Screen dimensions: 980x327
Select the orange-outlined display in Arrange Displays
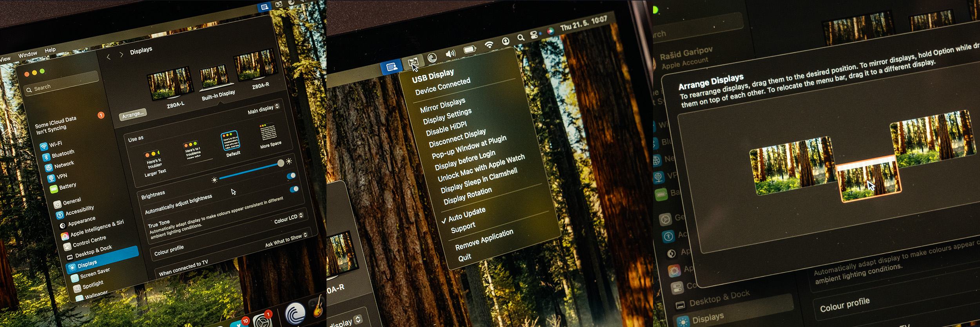tap(869, 179)
